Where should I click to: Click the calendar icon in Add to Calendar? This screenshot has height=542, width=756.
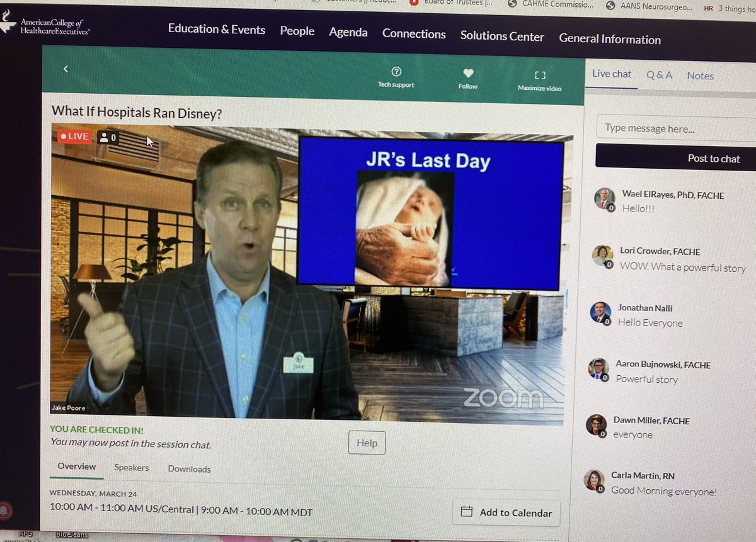(x=466, y=511)
